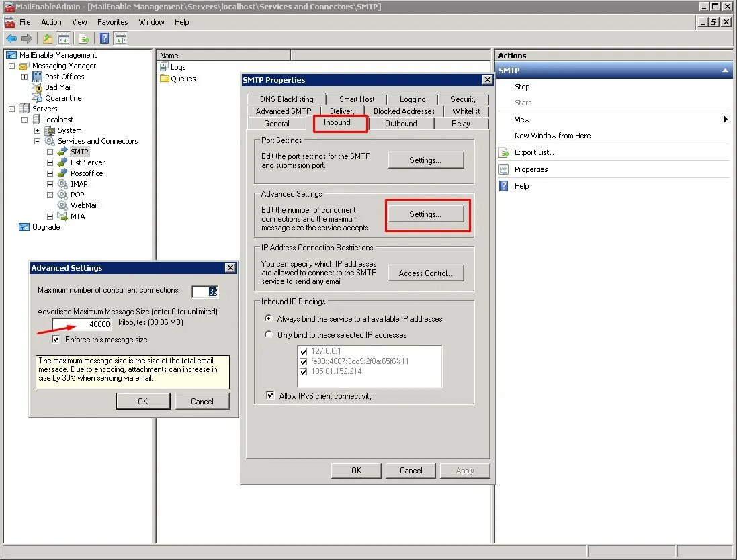Select Only bind to selected IP addresses
Screen dimensions: 737x560
coord(268,334)
